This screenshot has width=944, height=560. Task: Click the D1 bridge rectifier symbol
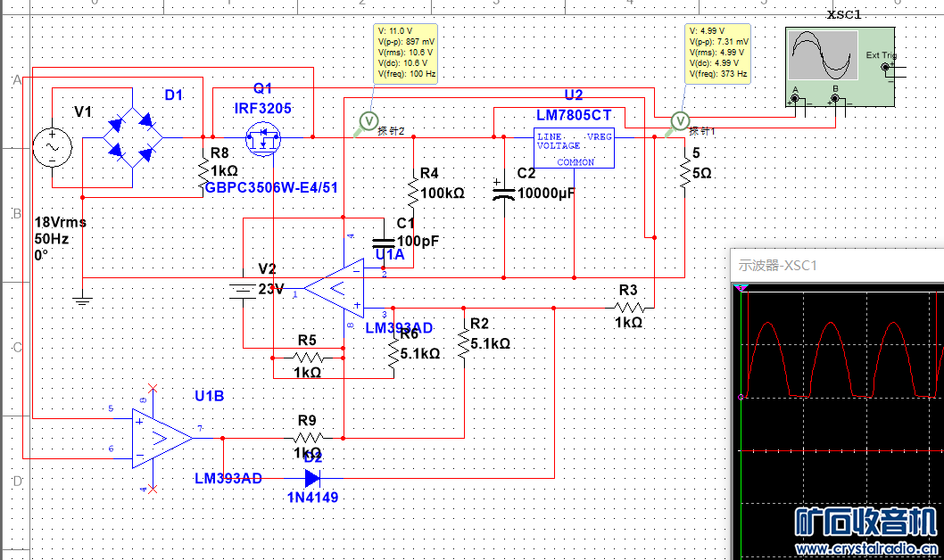point(133,138)
